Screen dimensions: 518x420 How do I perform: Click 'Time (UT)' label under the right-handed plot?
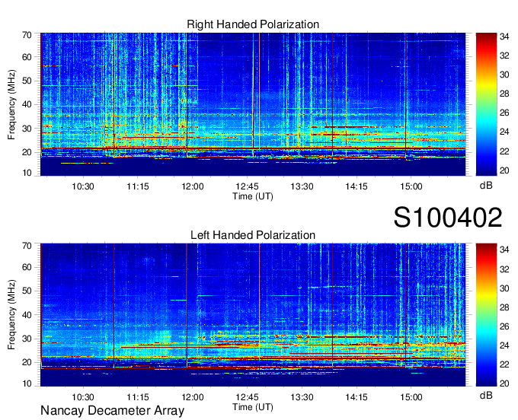253,196
